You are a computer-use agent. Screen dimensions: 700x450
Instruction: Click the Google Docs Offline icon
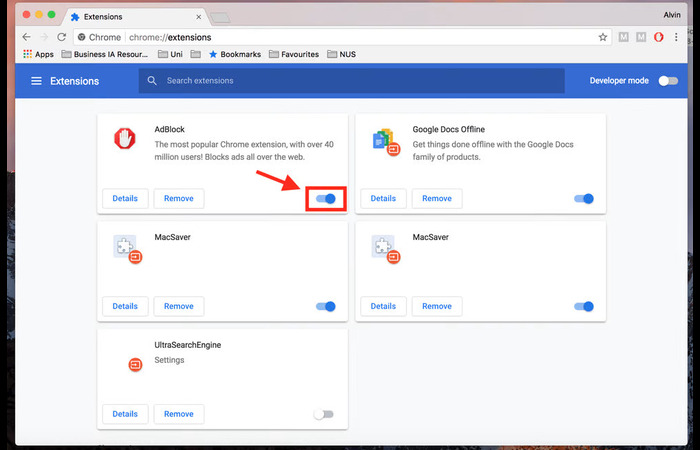tap(386, 141)
